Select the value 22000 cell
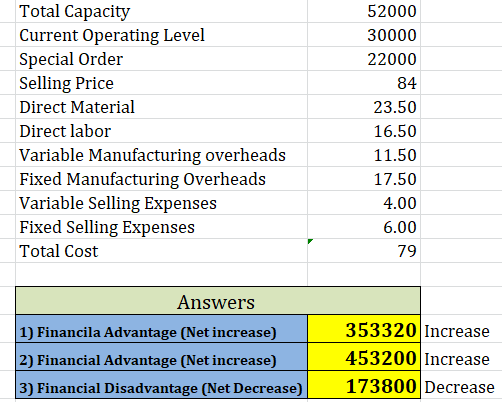The height and width of the screenshot is (402, 502). point(364,59)
